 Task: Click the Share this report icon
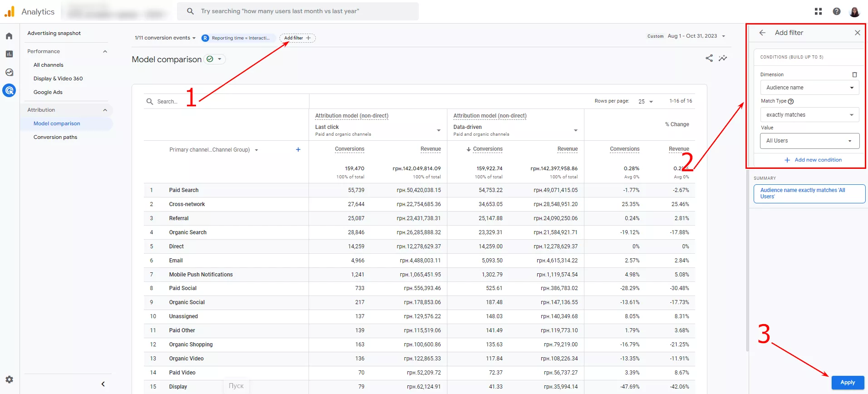pyautogui.click(x=709, y=58)
